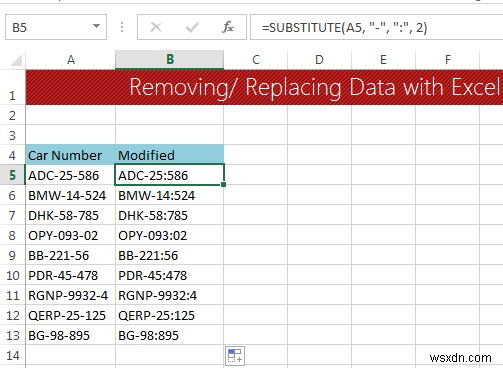This screenshot has width=503, height=368.
Task: Select row 5 header
Action: click(13, 175)
